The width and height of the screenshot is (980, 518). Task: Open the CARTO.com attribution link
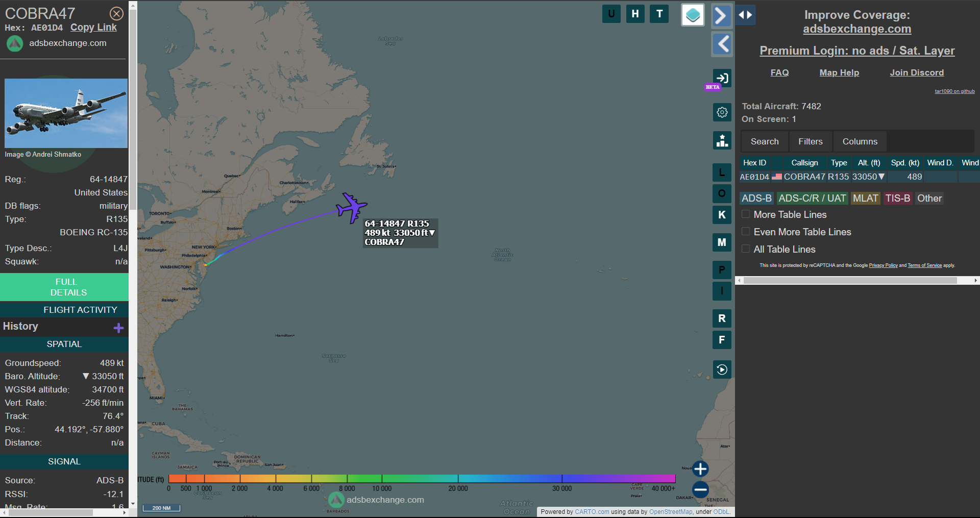(x=592, y=512)
